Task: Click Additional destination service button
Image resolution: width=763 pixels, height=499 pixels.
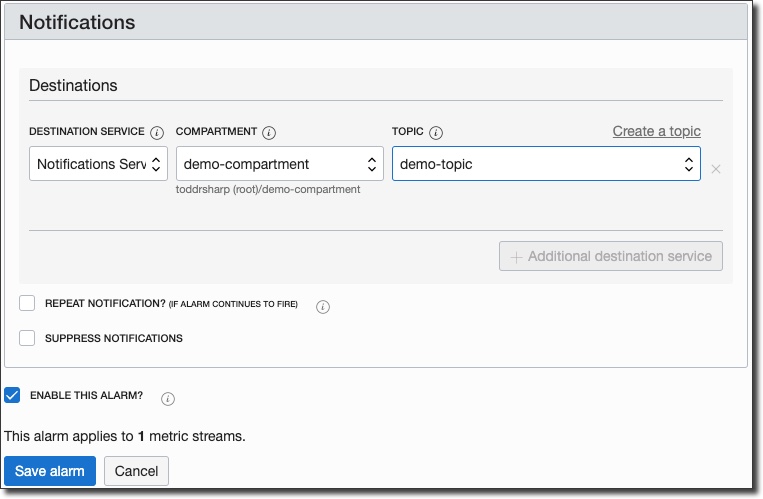Action: click(x=611, y=256)
